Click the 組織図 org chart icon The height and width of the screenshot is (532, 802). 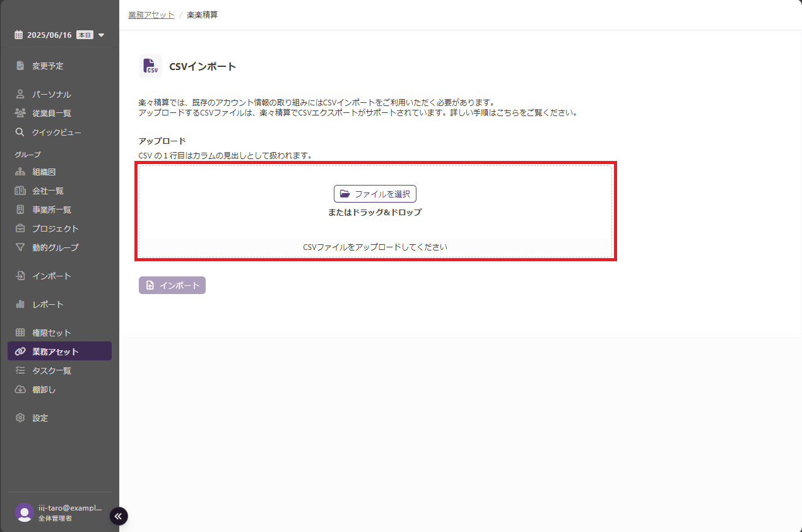tap(20, 172)
